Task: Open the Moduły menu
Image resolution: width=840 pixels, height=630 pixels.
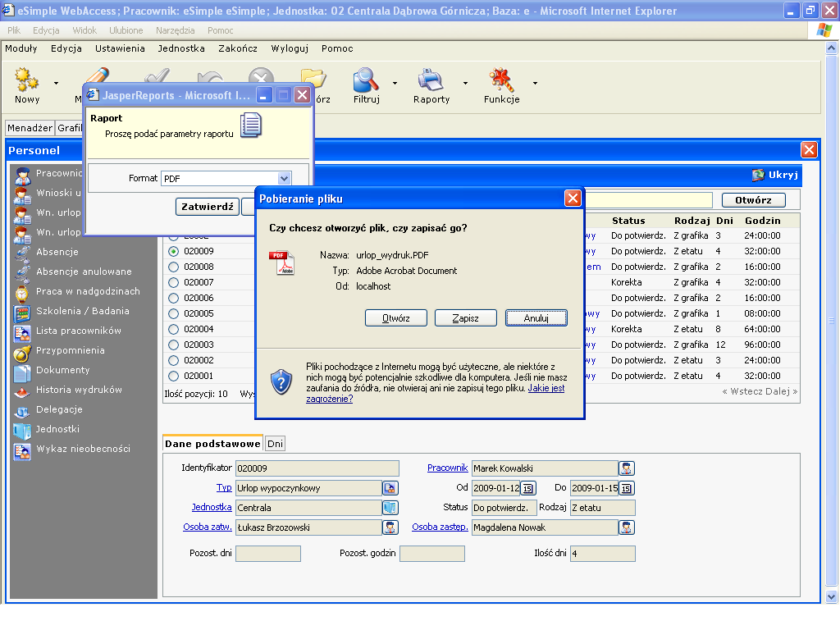Action: pyautogui.click(x=21, y=48)
